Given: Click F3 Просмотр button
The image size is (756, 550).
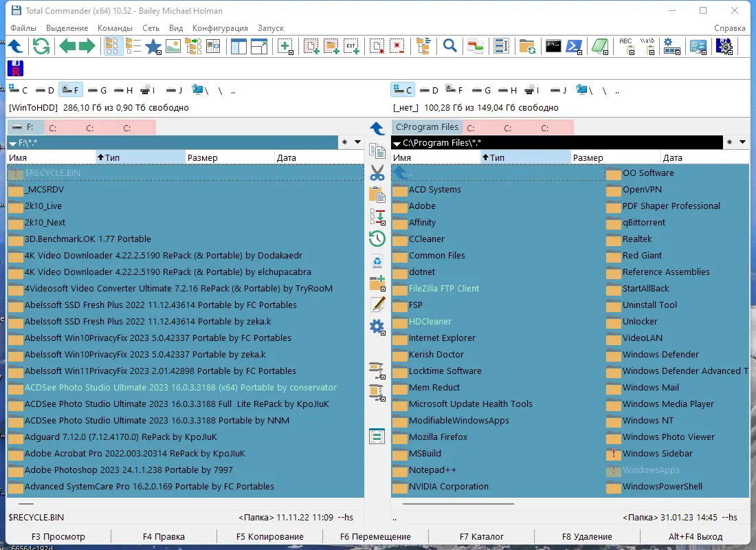Looking at the screenshot, I should click(x=58, y=536).
